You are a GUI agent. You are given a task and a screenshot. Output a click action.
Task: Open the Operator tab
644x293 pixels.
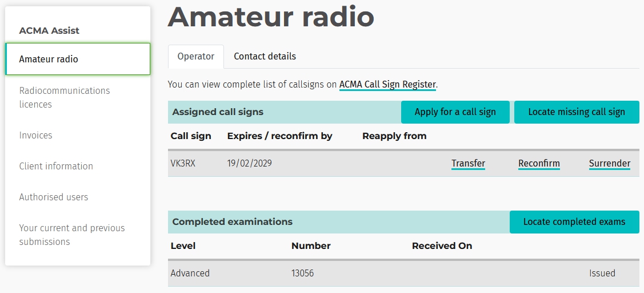[195, 57]
